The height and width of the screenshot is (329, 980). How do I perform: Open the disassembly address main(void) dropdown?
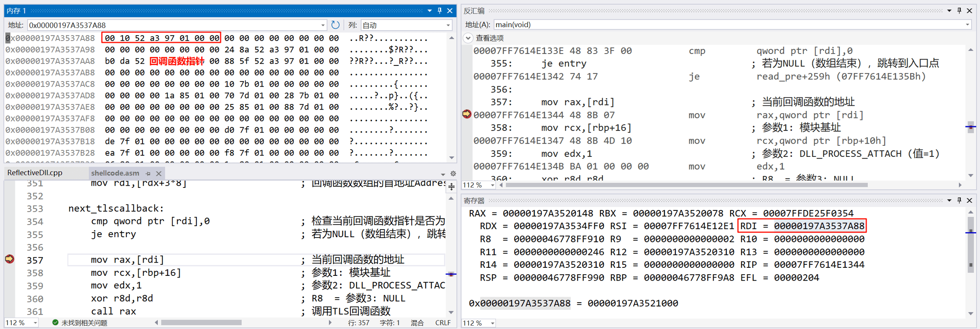pyautogui.click(x=968, y=25)
